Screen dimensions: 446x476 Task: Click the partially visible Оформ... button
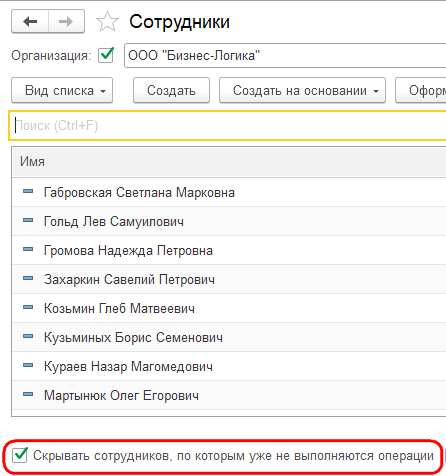tap(421, 90)
